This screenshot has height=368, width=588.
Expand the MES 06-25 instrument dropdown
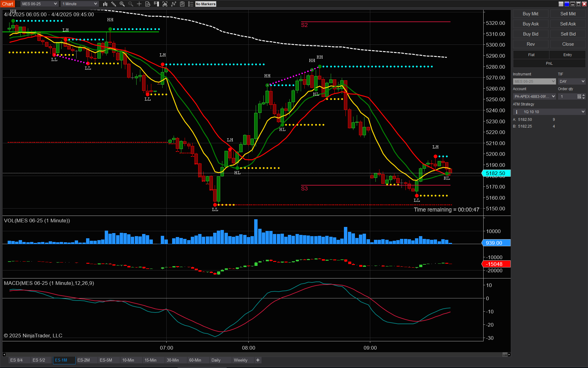coord(40,4)
